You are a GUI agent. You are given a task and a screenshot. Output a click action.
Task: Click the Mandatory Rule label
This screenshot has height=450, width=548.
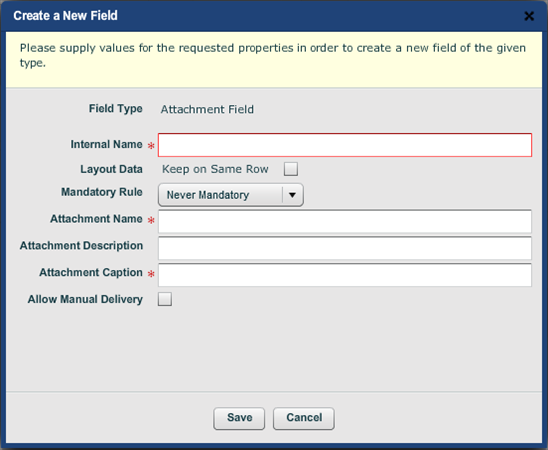click(102, 192)
